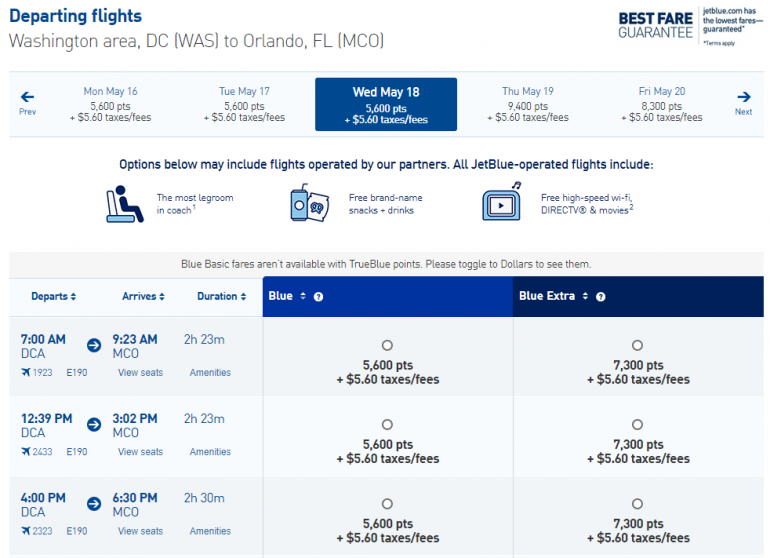
Task: Click the Prev left arrow icon
Action: click(x=27, y=97)
